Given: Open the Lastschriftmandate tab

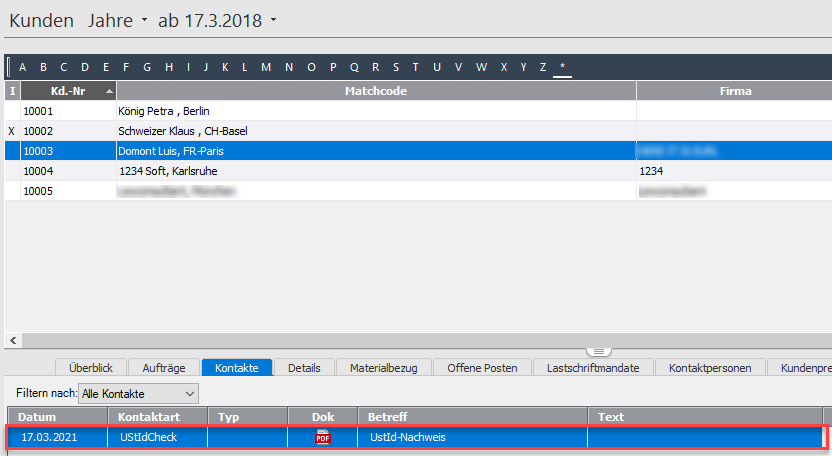Looking at the screenshot, I should 592,368.
